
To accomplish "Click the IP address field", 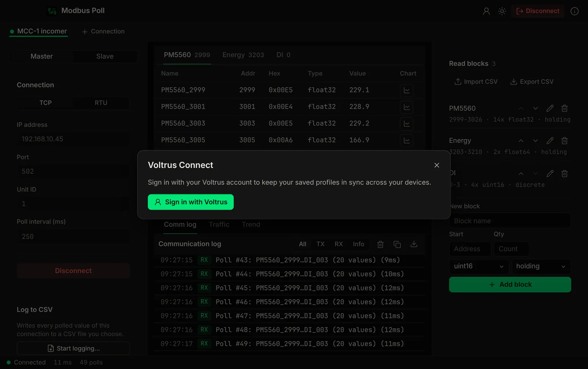I will coord(73,139).
